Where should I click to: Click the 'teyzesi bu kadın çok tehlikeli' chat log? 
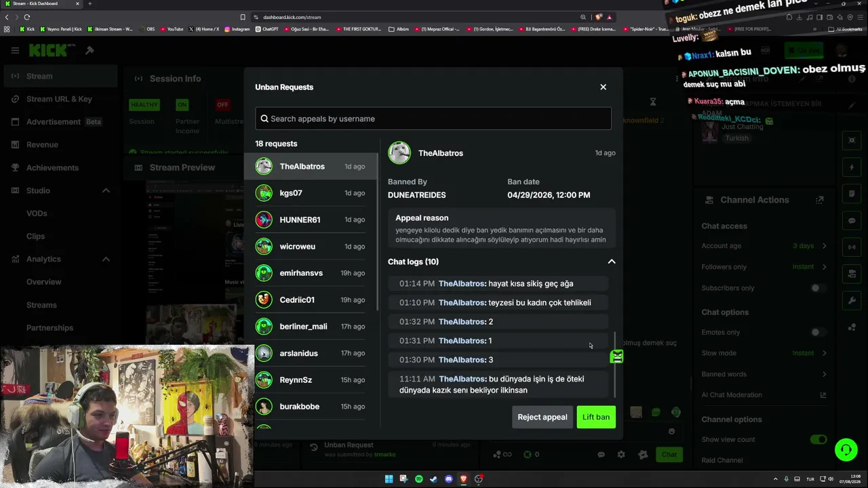498,303
